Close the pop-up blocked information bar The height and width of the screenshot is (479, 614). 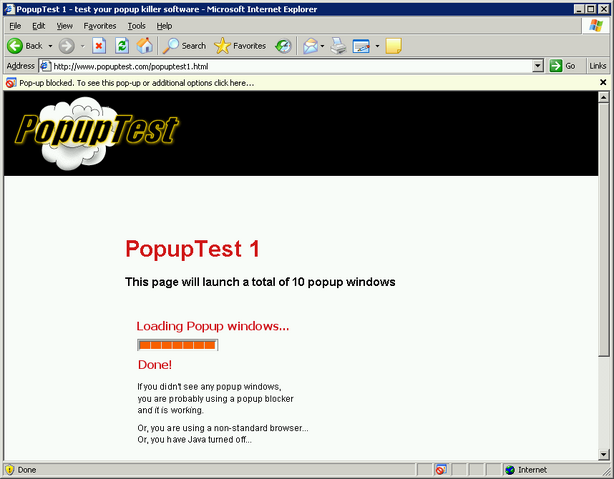(603, 82)
